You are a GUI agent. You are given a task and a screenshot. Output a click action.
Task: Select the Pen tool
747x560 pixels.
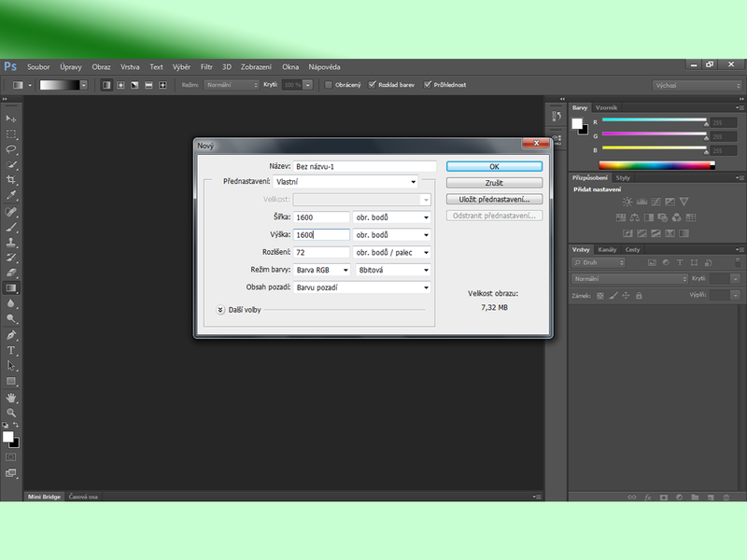[x=11, y=334]
